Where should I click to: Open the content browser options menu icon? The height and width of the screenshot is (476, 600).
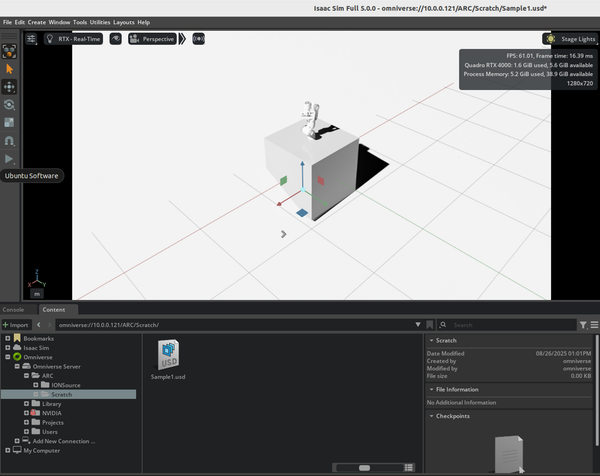click(594, 325)
